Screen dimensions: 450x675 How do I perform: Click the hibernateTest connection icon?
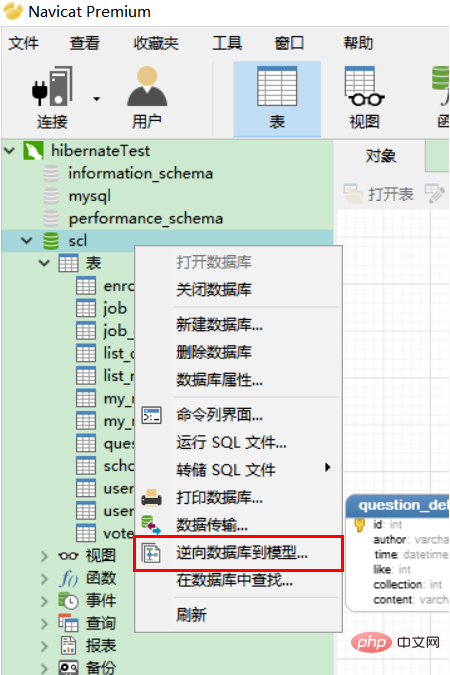(x=33, y=151)
